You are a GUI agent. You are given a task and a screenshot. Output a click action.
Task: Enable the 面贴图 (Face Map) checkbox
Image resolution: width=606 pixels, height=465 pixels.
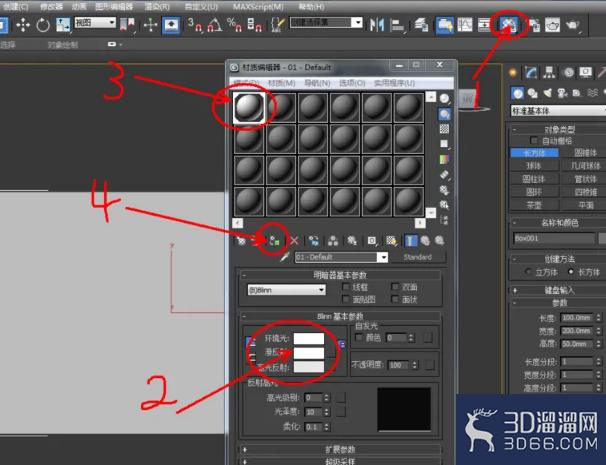(346, 299)
